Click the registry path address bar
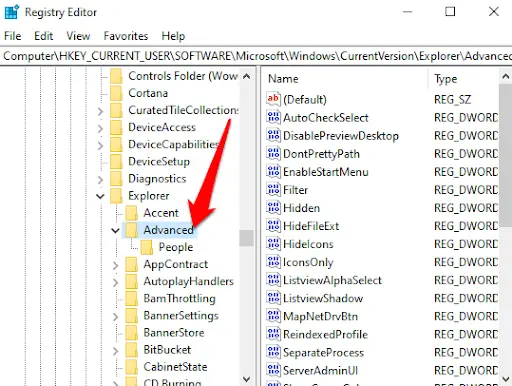This screenshot has height=386, width=512. [256, 56]
